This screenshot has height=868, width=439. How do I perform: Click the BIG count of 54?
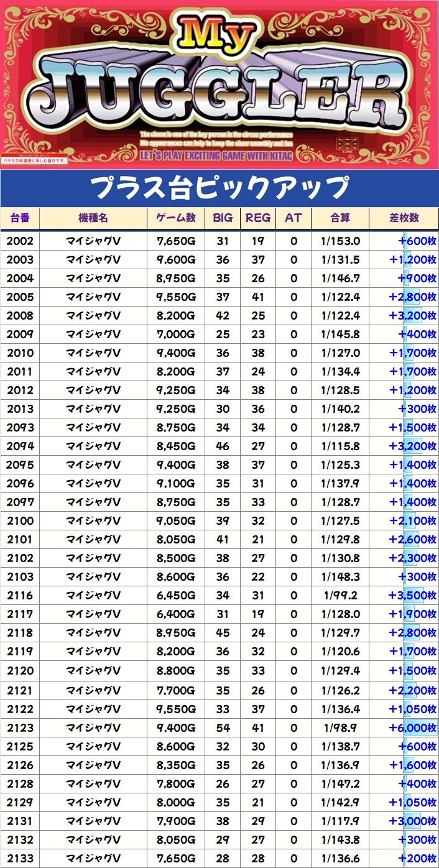click(x=223, y=727)
